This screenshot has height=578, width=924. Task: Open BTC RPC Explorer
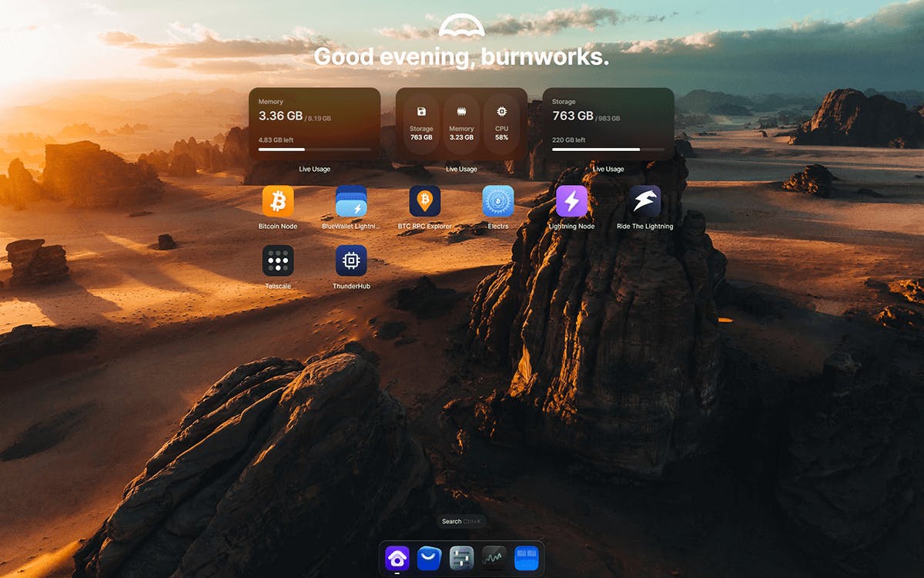click(x=425, y=201)
